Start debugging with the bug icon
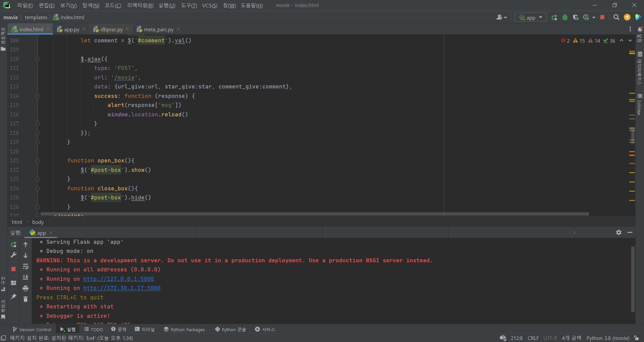 coord(565,17)
